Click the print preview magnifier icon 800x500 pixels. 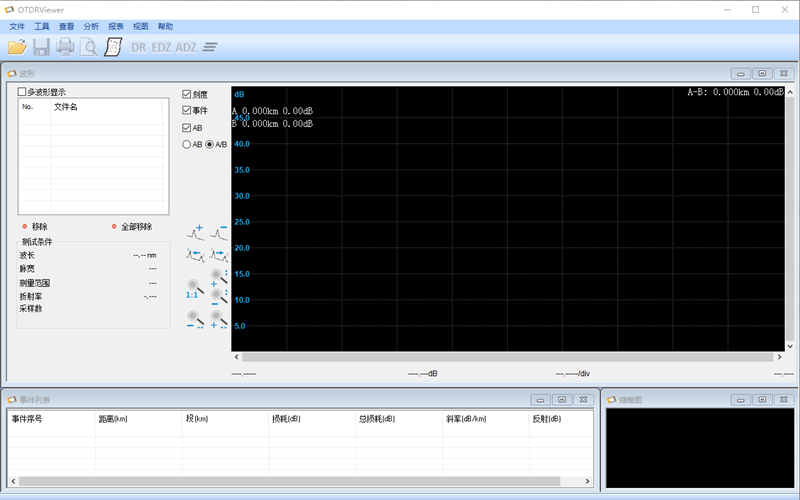[x=89, y=47]
